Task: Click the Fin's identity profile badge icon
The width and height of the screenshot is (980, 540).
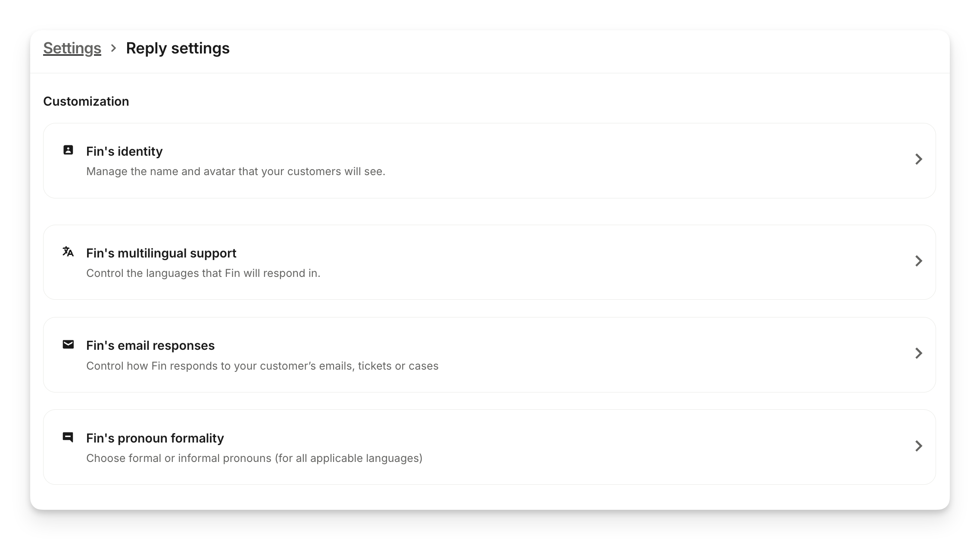Action: pos(68,150)
